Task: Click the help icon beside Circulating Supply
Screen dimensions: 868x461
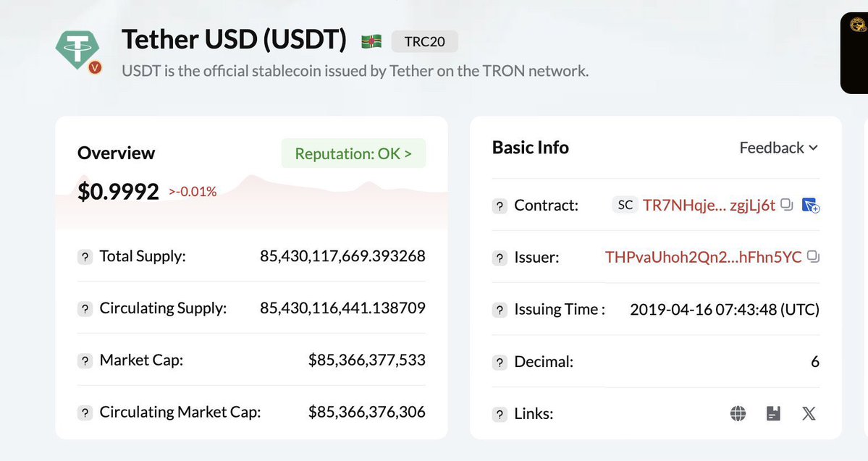Action: pos(85,309)
